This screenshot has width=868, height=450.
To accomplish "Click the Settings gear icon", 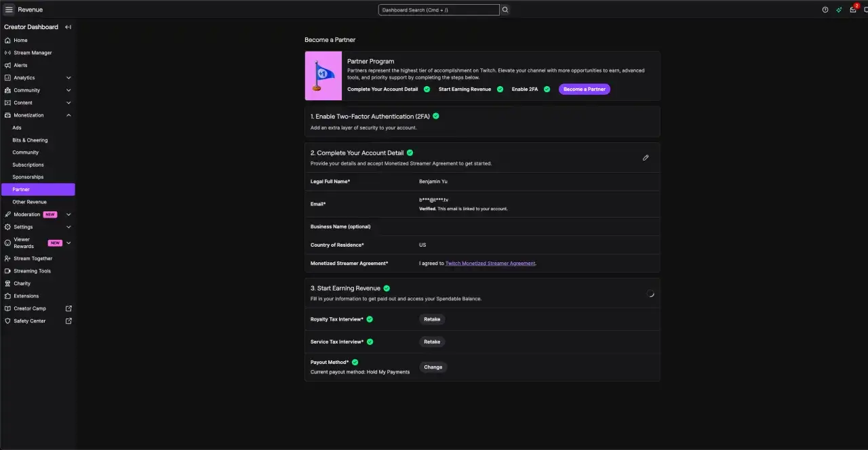I will click(7, 227).
